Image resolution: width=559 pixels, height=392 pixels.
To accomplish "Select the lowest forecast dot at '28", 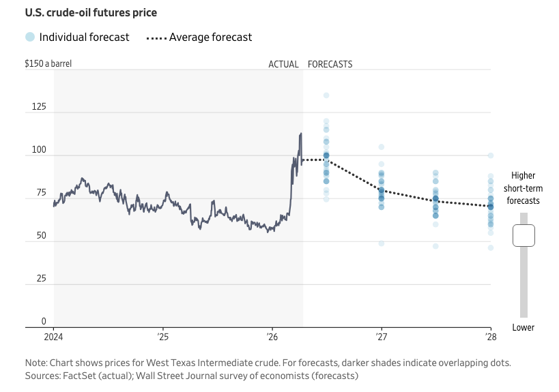I will tap(490, 247).
